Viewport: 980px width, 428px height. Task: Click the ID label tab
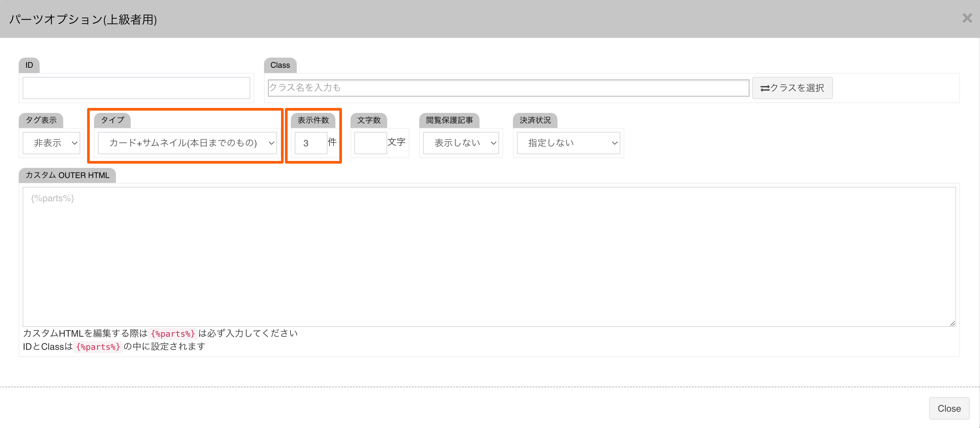(x=29, y=65)
